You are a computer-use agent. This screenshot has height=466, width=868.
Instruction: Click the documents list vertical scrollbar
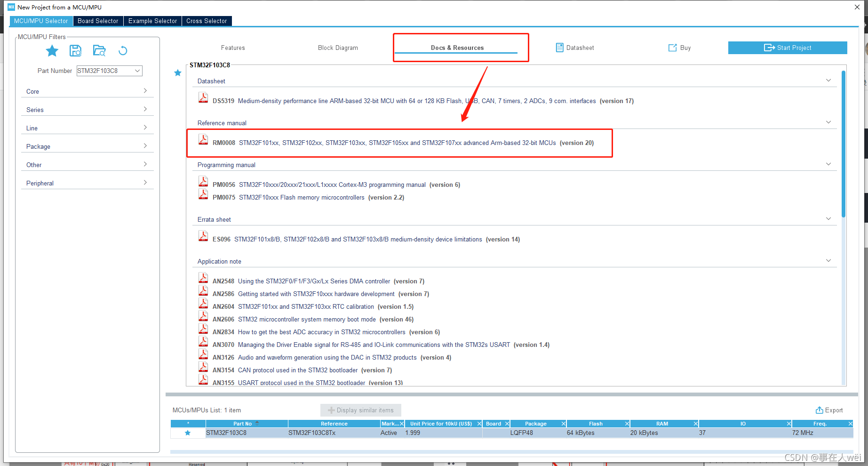point(844,144)
